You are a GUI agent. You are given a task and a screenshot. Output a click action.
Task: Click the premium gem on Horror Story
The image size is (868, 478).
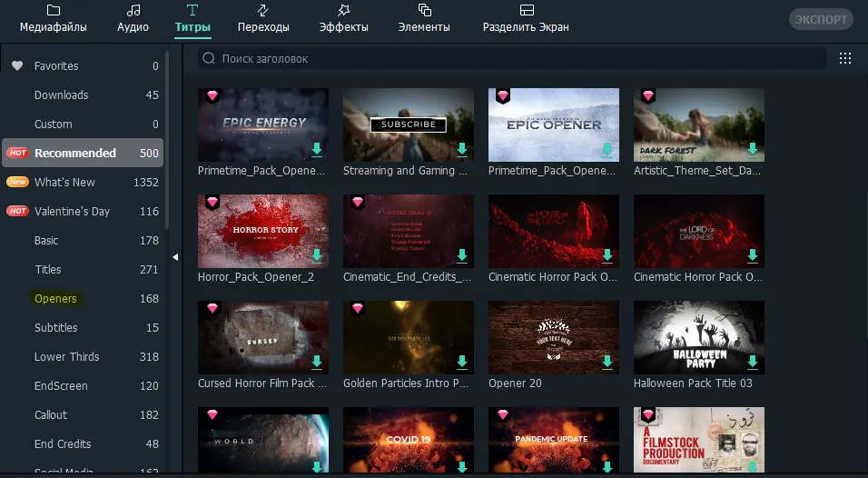pyautogui.click(x=212, y=202)
